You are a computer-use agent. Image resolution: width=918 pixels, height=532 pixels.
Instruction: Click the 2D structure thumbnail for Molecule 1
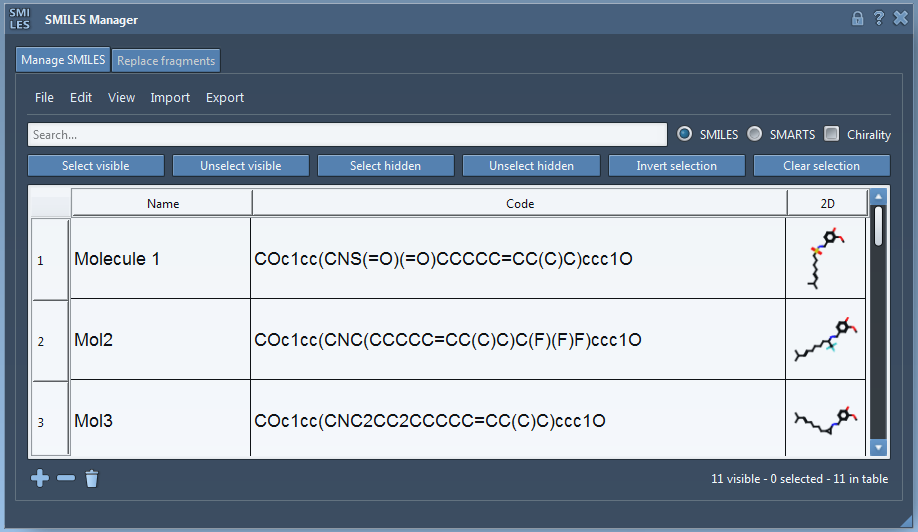pos(826,259)
